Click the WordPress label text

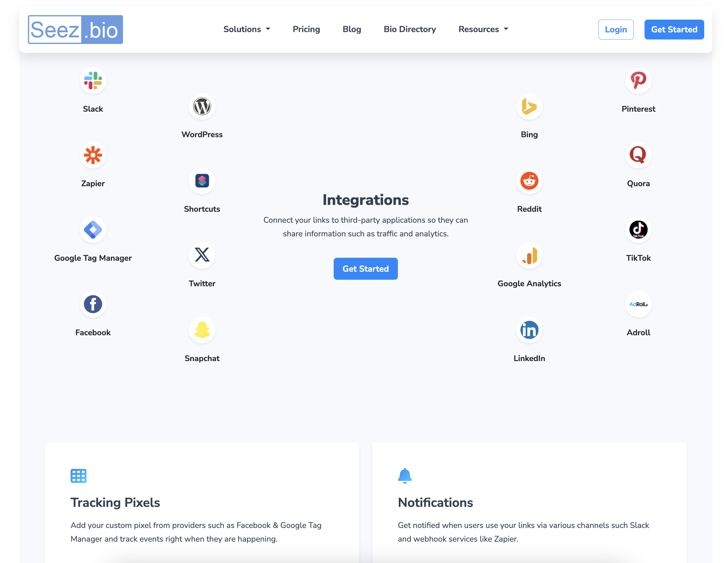coord(202,135)
